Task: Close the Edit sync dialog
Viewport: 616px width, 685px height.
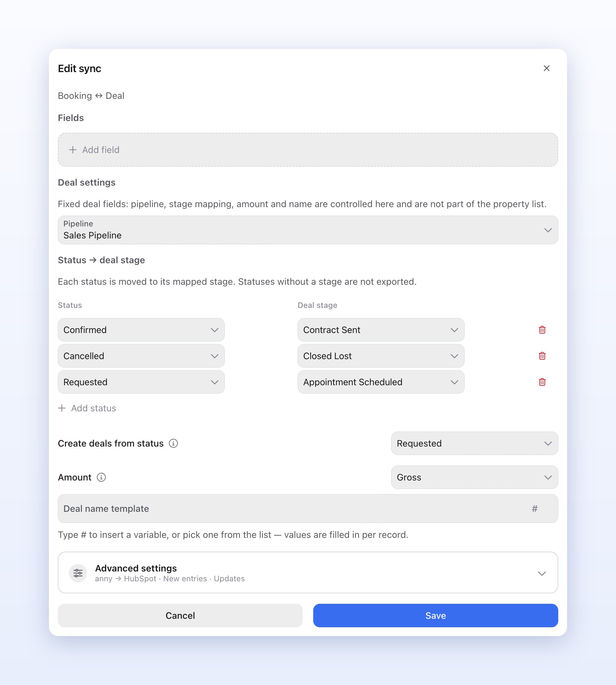Action: pyautogui.click(x=546, y=68)
